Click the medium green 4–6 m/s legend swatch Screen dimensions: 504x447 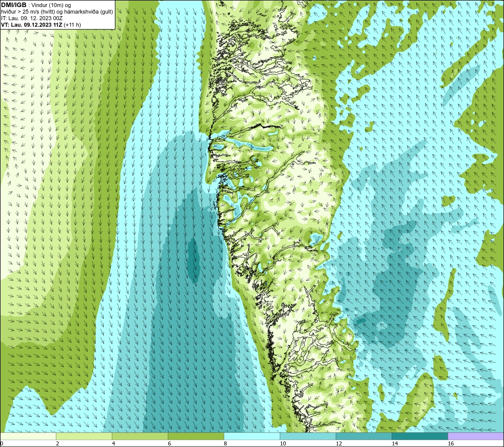pos(140,436)
